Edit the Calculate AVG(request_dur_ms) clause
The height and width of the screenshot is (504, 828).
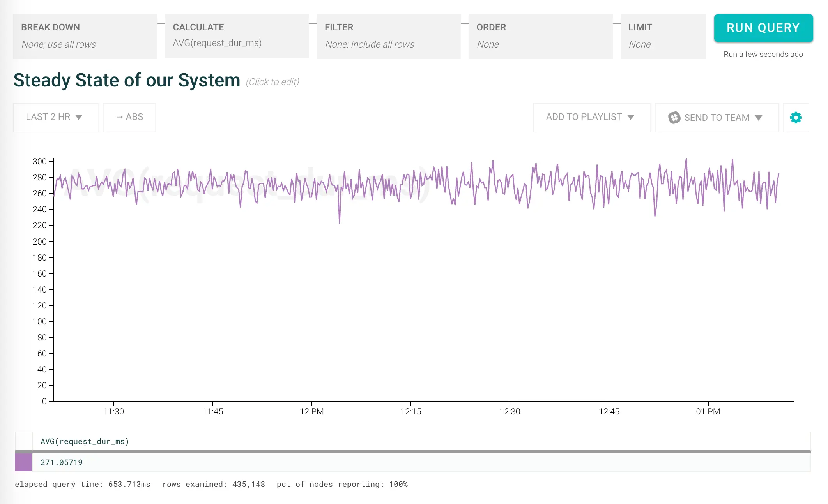pyautogui.click(x=237, y=36)
